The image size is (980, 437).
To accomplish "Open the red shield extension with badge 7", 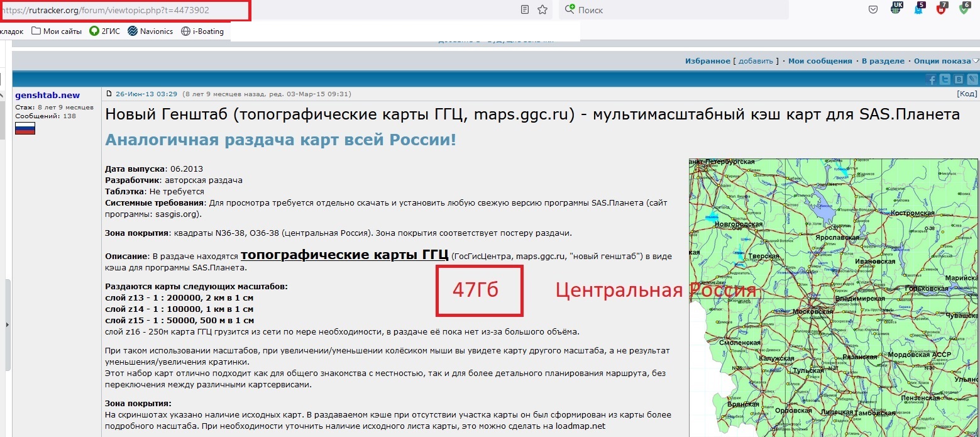I will click(940, 9).
